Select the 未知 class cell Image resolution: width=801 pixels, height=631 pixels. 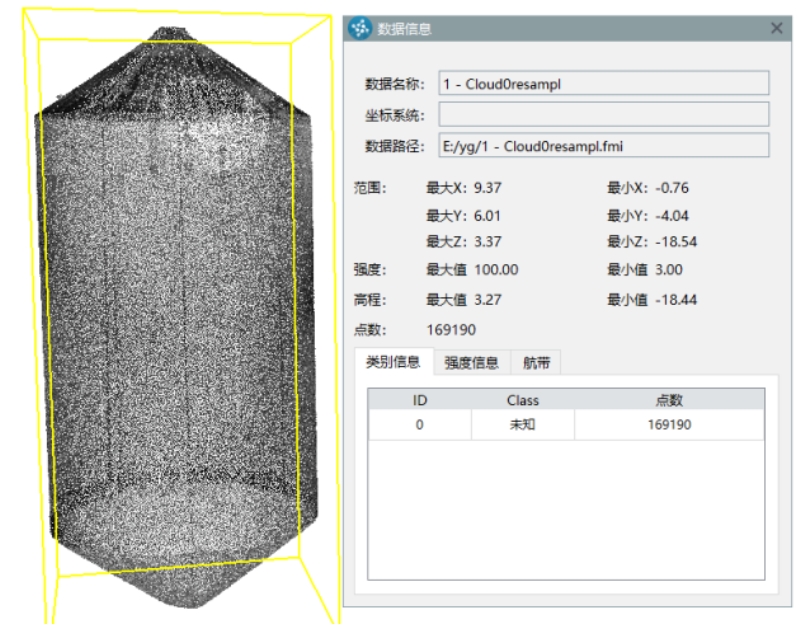click(522, 425)
